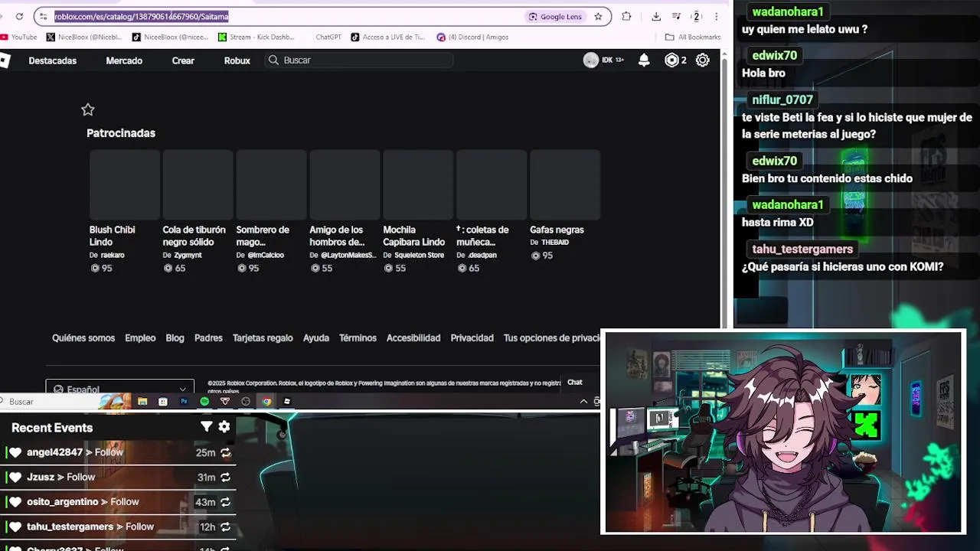The width and height of the screenshot is (980, 551).
Task: Click the browser address bar URL
Action: pos(142,16)
